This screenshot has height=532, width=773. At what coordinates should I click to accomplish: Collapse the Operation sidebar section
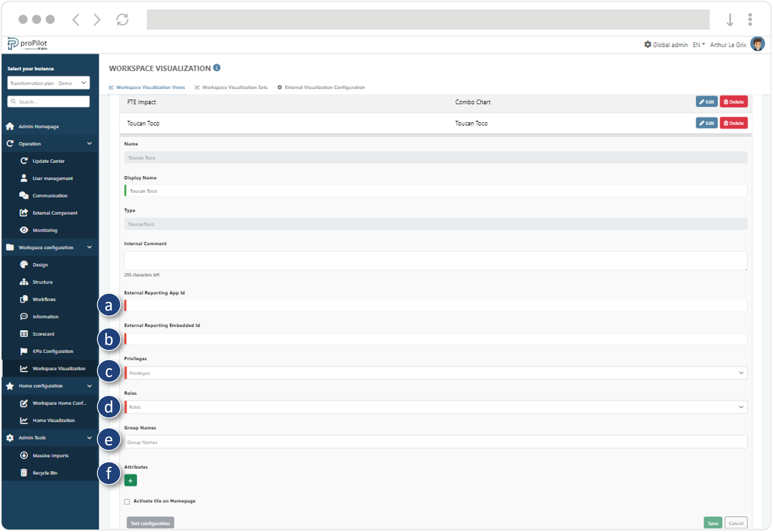(89, 144)
